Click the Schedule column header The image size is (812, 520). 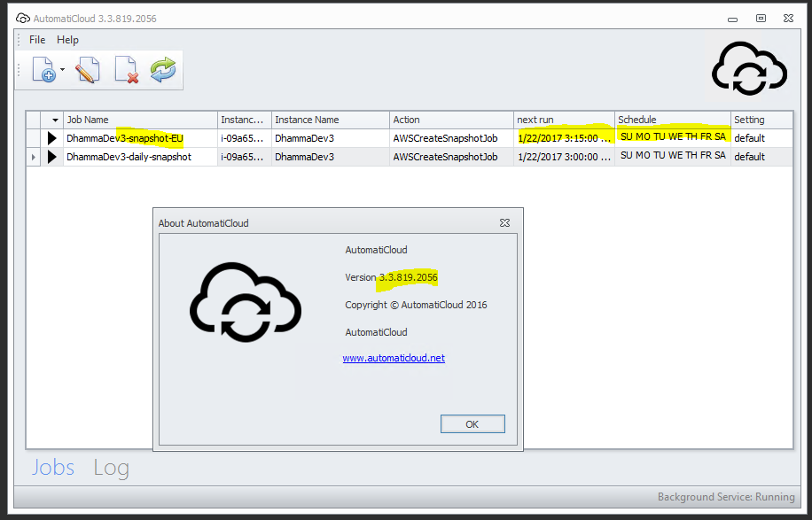(x=673, y=120)
